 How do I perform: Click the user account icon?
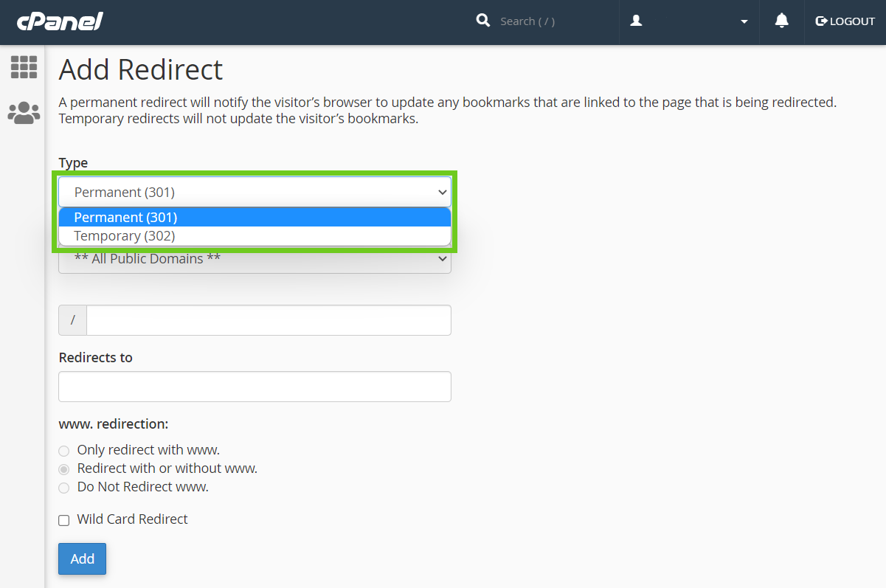[636, 21]
